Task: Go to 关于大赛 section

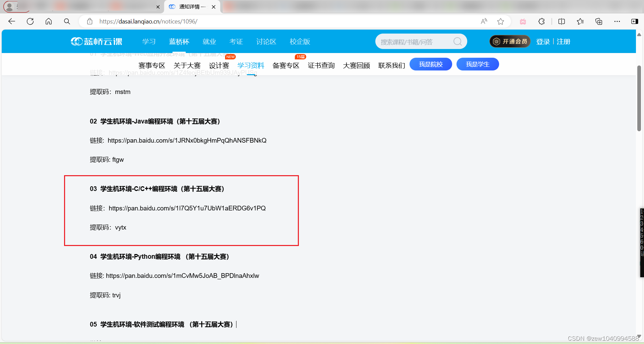Action: (187, 65)
